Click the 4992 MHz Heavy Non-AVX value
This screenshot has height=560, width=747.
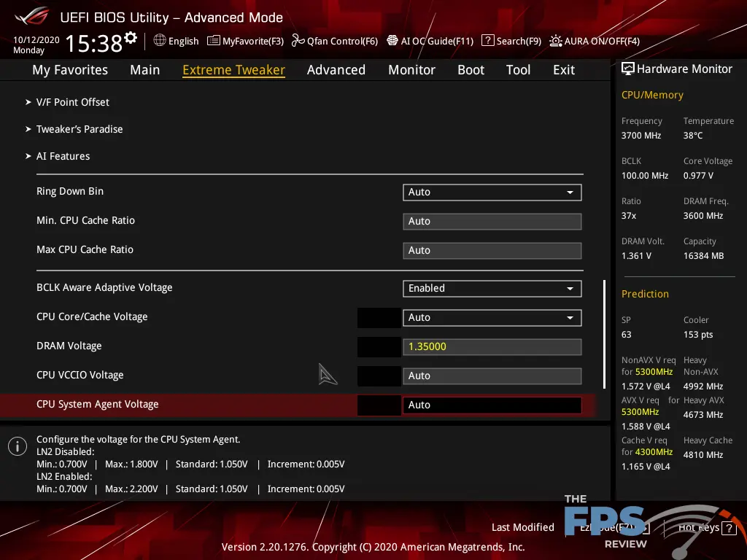[703, 386]
